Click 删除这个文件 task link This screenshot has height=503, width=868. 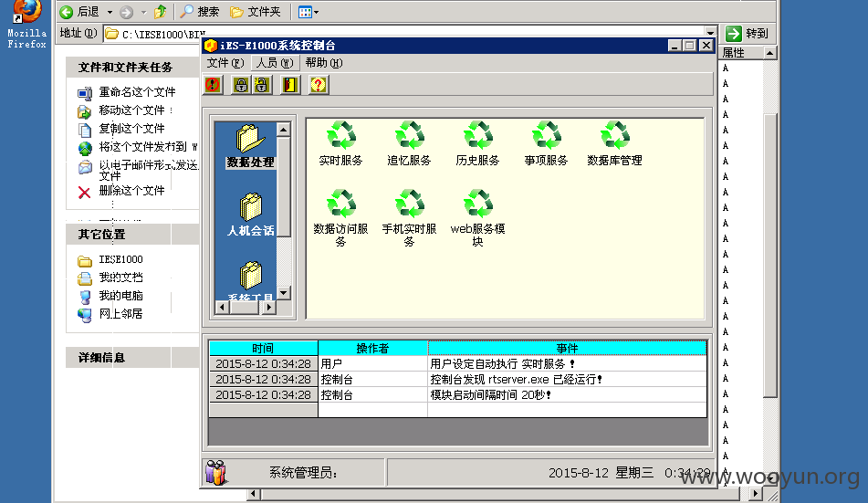(131, 191)
